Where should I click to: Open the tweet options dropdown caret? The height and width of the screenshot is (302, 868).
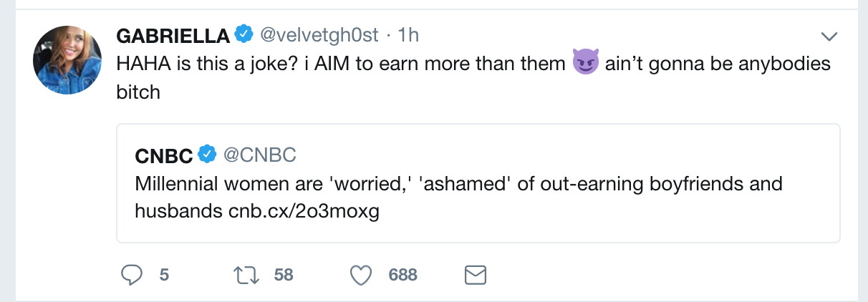pyautogui.click(x=829, y=36)
